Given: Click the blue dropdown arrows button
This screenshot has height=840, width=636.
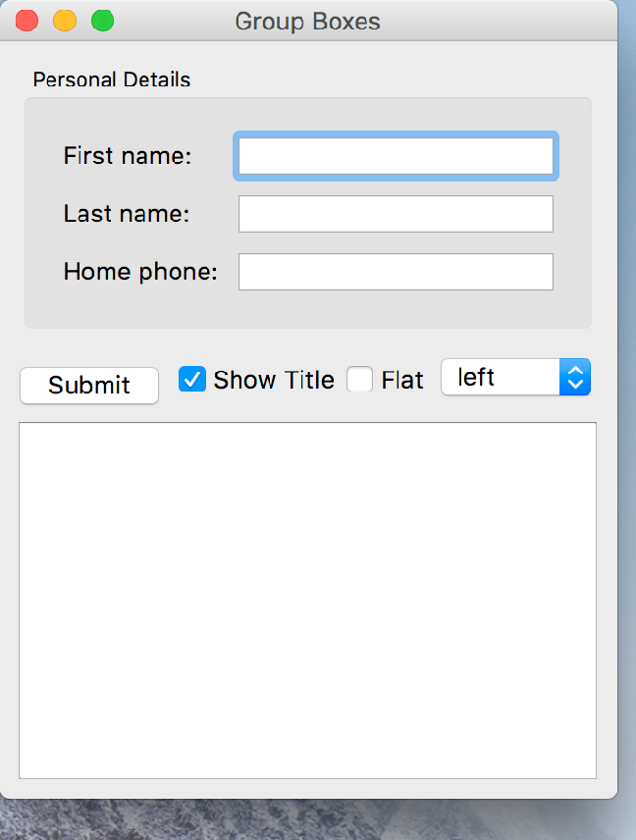Looking at the screenshot, I should 575,377.
